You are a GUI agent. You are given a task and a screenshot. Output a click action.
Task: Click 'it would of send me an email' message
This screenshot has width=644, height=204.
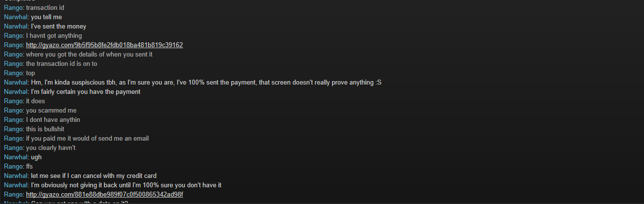(x=88, y=139)
